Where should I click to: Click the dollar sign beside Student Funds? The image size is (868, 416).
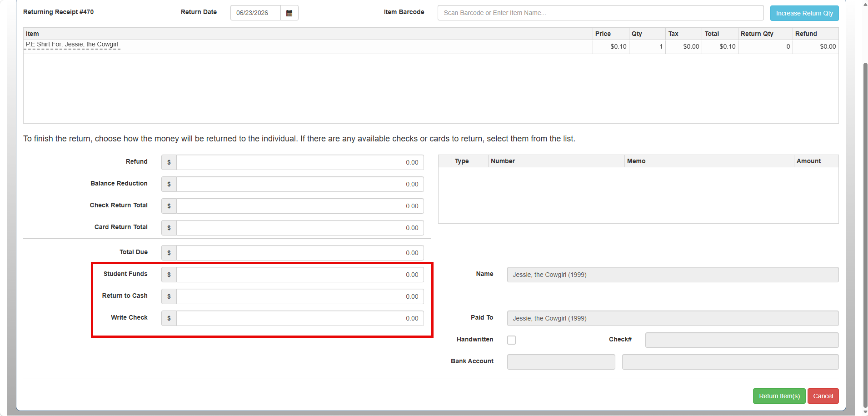(x=169, y=275)
